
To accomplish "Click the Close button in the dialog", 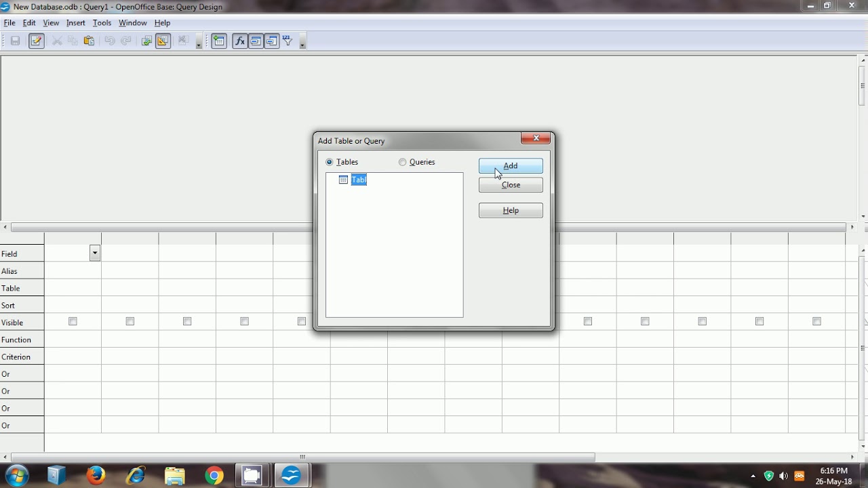I will coord(511,185).
